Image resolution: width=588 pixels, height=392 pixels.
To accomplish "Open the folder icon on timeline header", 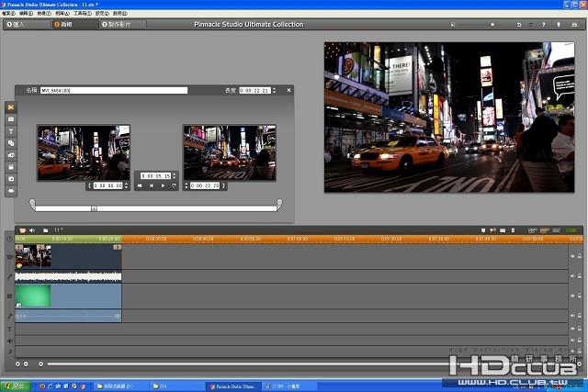I will click(x=45, y=230).
